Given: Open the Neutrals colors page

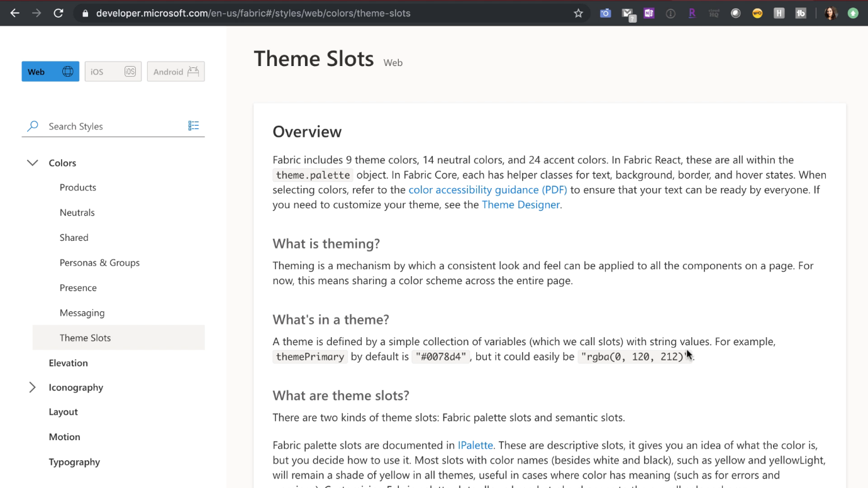Looking at the screenshot, I should (77, 213).
